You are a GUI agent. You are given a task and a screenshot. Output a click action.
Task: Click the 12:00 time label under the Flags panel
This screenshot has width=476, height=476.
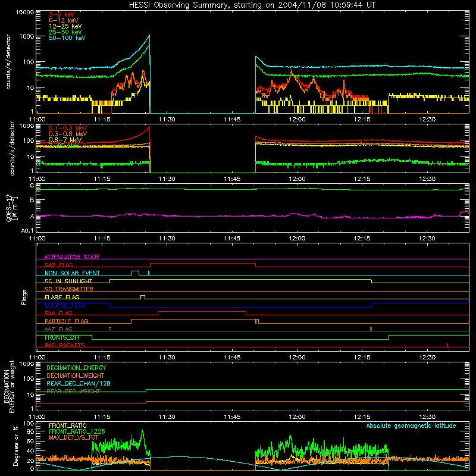click(297, 358)
